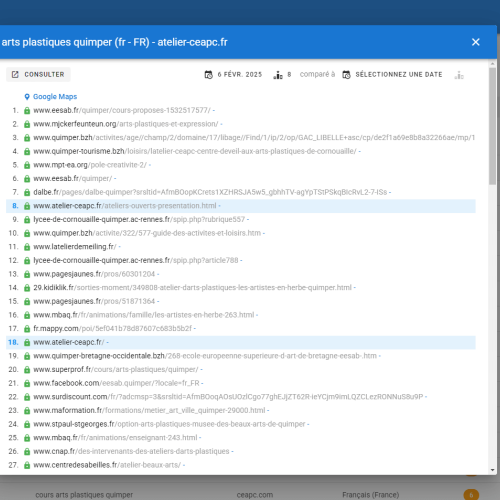Click lock icon of result 8 atelier-ceapc.fr

coord(27,206)
